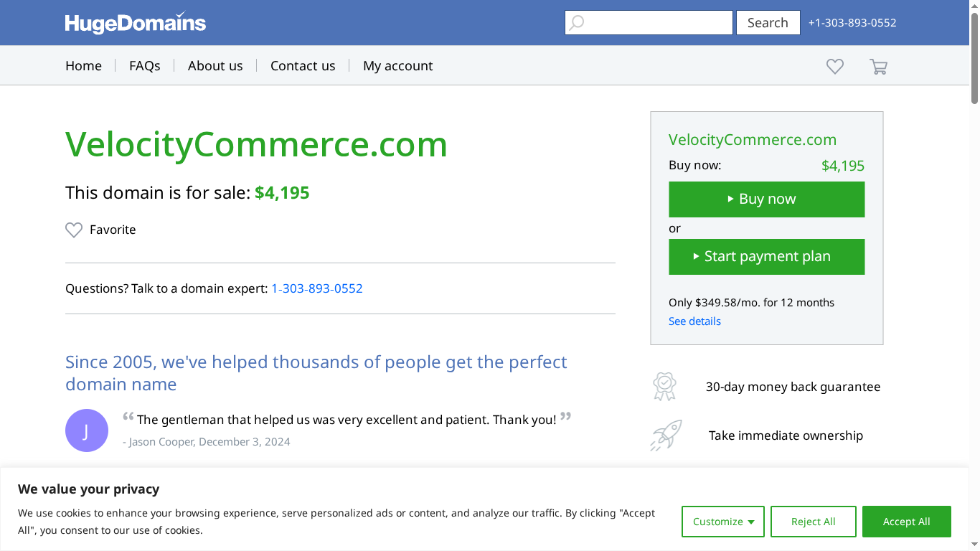This screenshot has height=551, width=980.
Task: Start a payment plan
Action: 766,256
